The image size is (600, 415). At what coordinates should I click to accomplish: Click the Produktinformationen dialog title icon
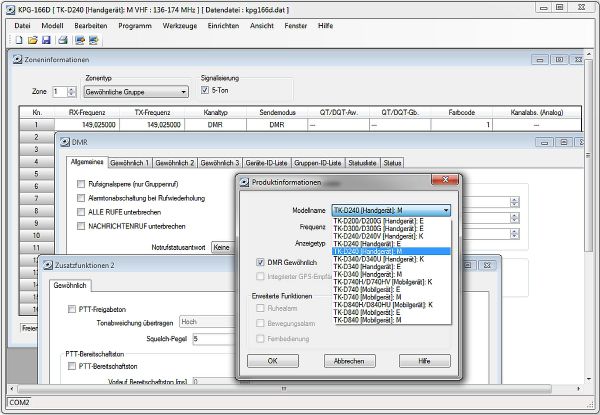(244, 182)
